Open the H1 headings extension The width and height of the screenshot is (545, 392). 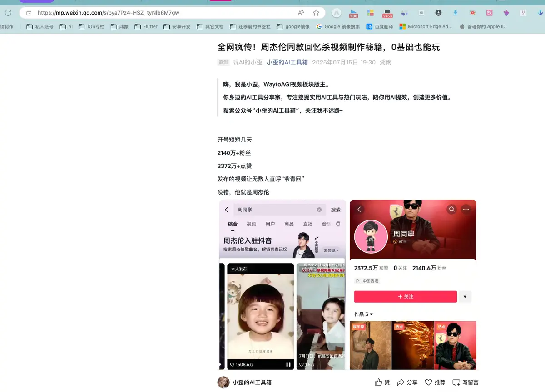(421, 13)
